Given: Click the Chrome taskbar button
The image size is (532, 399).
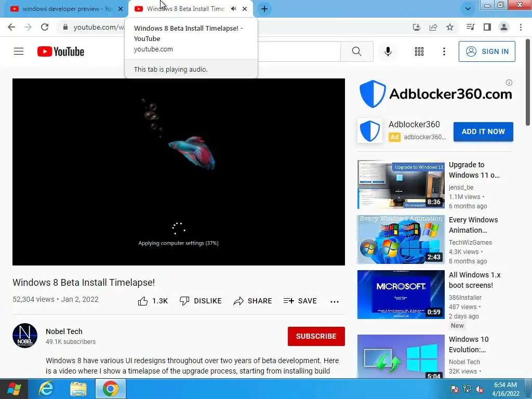Looking at the screenshot, I should click(x=110, y=389).
